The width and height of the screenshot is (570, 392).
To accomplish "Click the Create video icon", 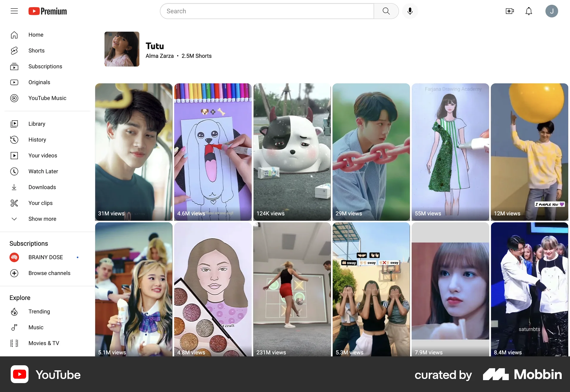I will [510, 11].
